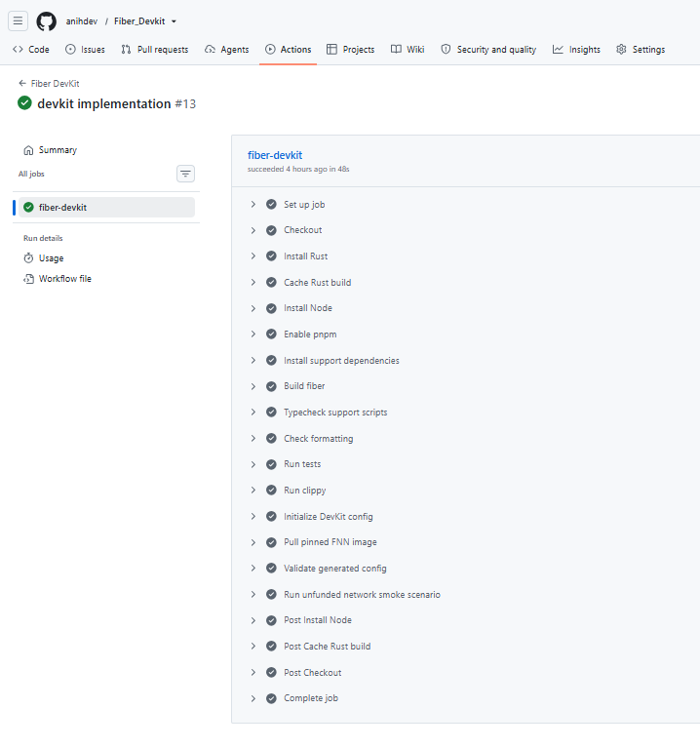The width and height of the screenshot is (700, 748).
Task: Click the Enable pnpm step label
Action: coord(310,335)
